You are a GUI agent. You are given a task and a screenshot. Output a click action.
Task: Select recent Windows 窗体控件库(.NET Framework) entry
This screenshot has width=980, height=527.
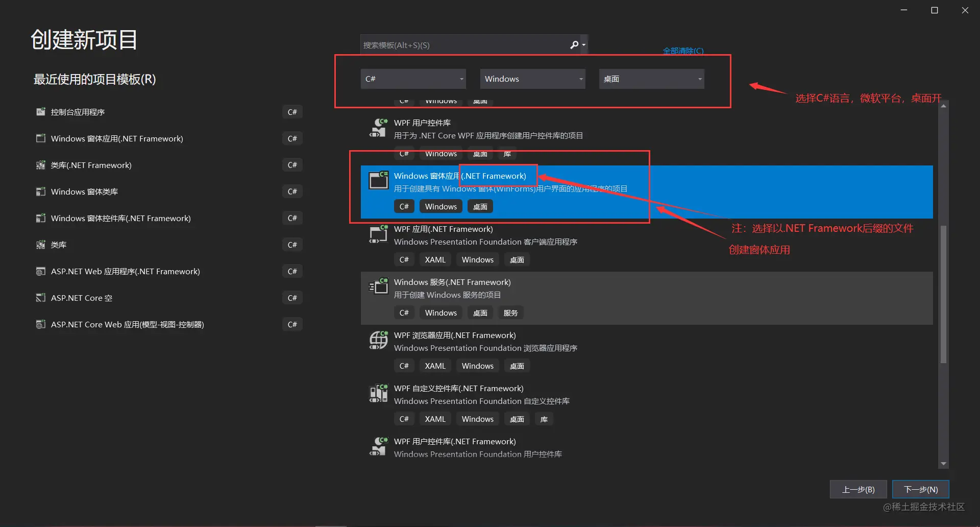[x=168, y=218]
